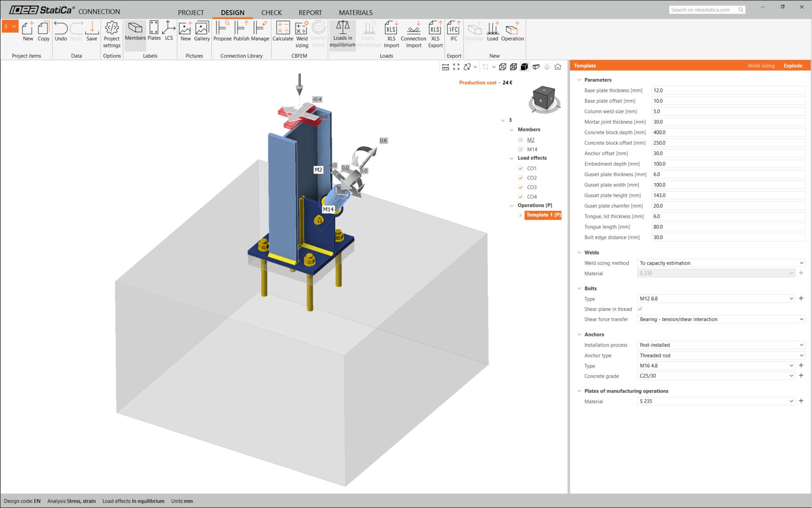
Task: Uncheck Shear plane in thread checkbox
Action: (640, 309)
